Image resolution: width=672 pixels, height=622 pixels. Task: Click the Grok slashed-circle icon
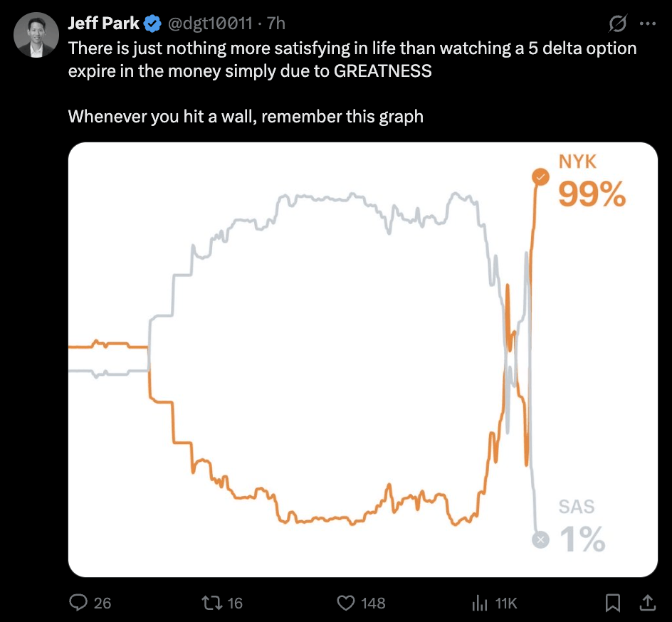618,23
